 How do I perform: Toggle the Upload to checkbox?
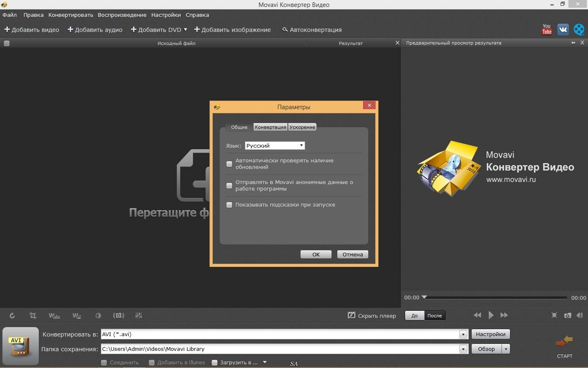(214, 362)
